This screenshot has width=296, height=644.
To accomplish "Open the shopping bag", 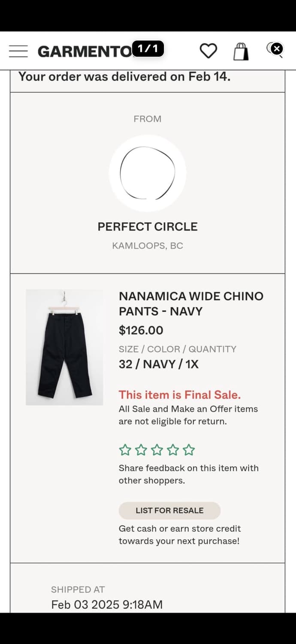I will (x=241, y=52).
